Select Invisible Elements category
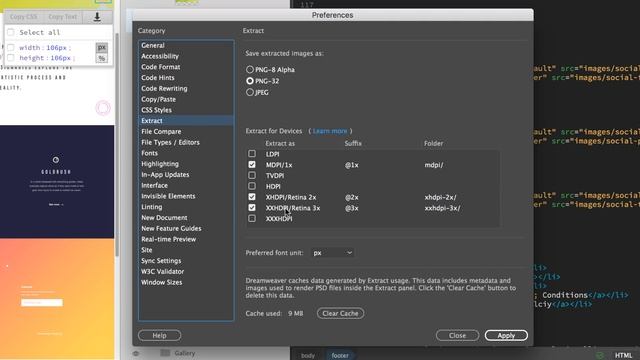 [x=186, y=196]
